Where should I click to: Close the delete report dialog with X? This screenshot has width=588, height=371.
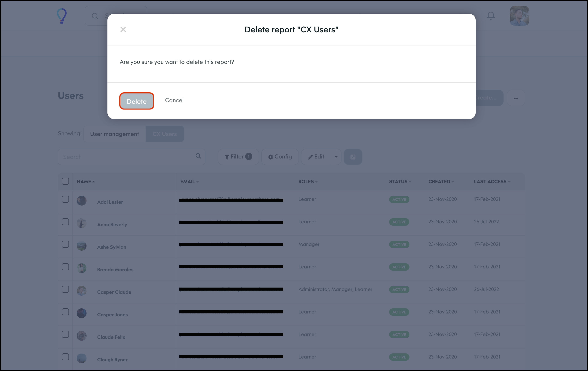click(x=123, y=29)
